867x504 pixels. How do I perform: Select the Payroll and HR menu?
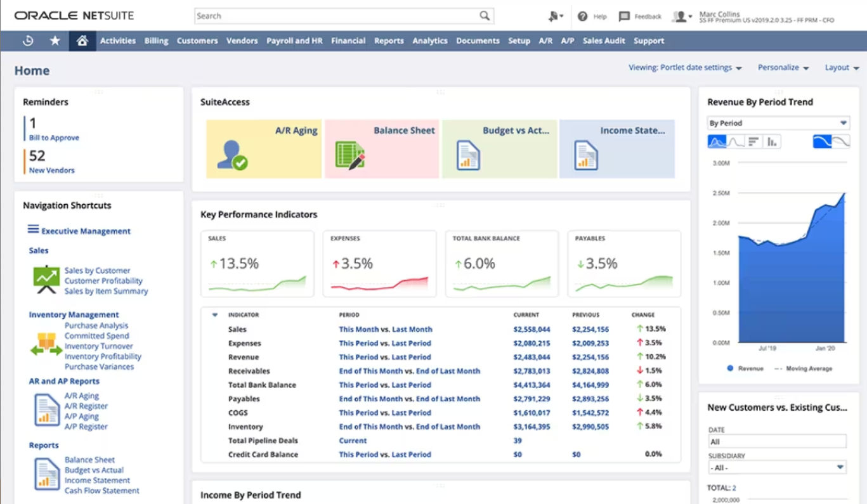click(x=295, y=40)
